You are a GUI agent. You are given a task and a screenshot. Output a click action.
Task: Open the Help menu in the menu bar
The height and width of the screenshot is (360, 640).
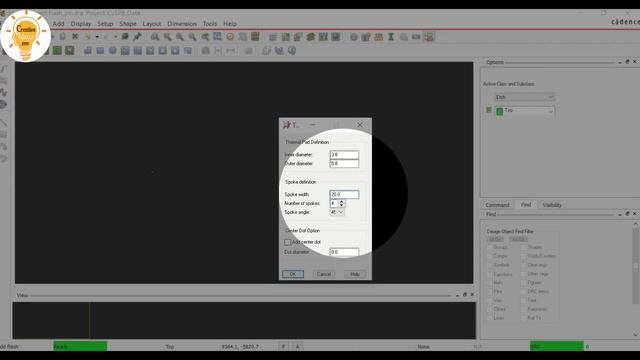[x=230, y=24]
